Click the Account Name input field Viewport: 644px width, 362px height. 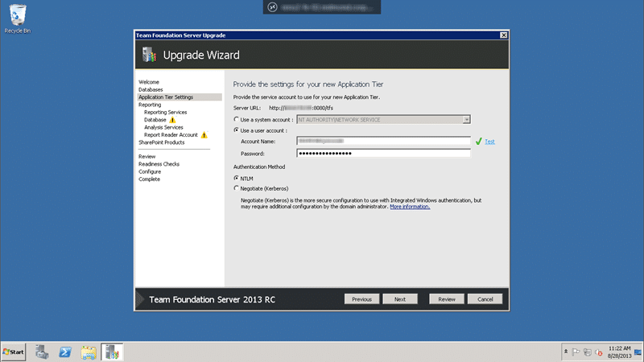coord(383,141)
